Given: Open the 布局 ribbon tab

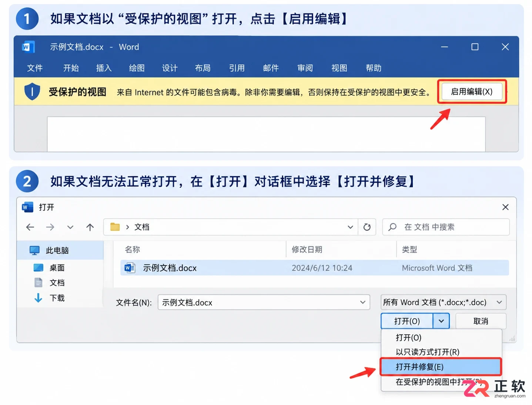Looking at the screenshot, I should pyautogui.click(x=203, y=68).
